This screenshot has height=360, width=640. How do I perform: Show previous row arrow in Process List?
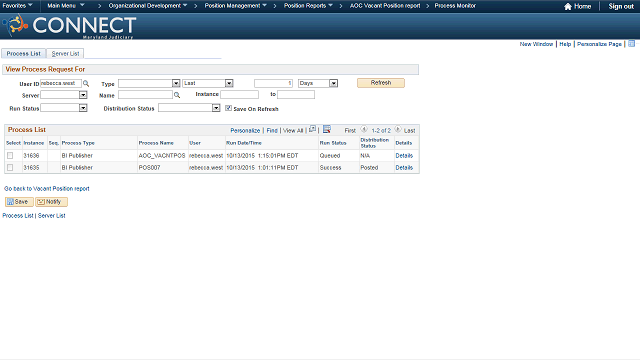[x=364, y=129]
